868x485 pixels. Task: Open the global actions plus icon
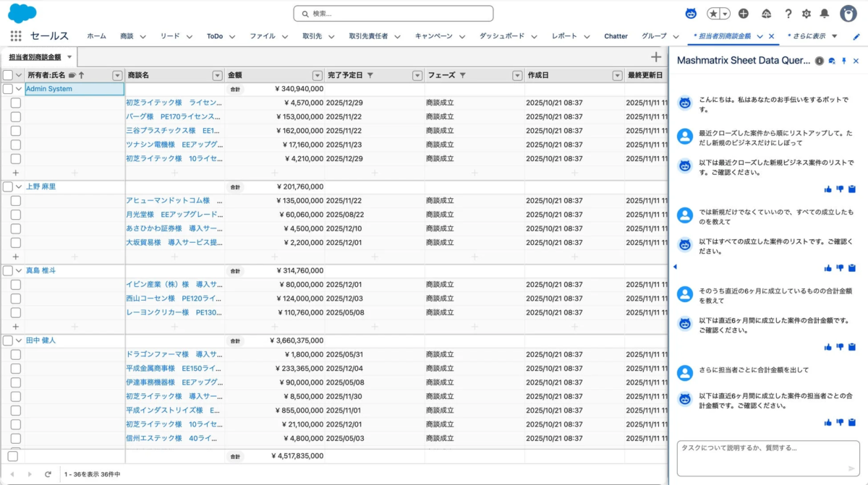point(743,14)
